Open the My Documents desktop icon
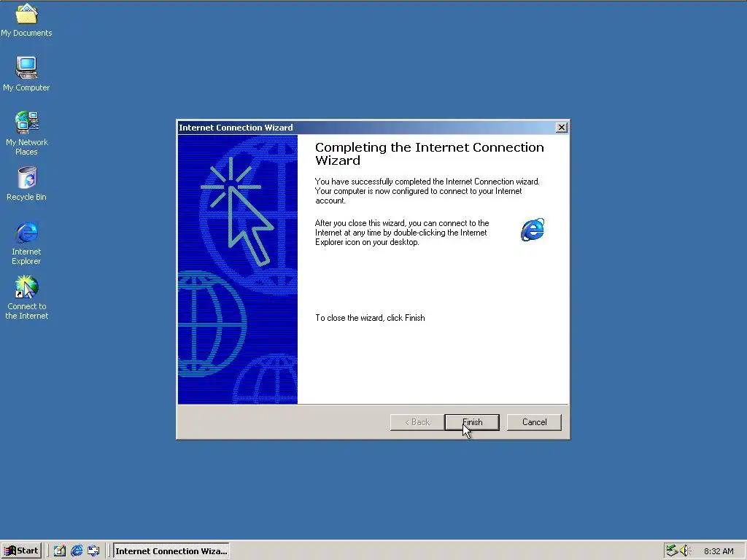747x560 pixels. (27, 19)
